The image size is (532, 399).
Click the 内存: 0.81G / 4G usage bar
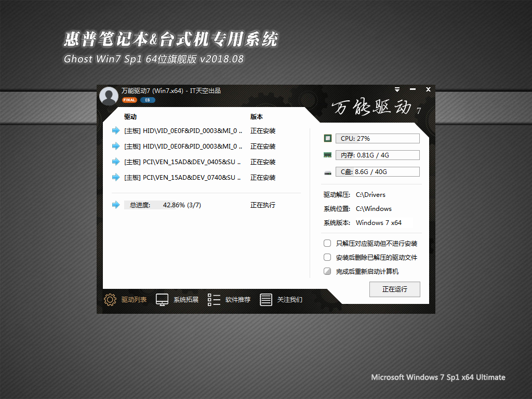tap(378, 155)
